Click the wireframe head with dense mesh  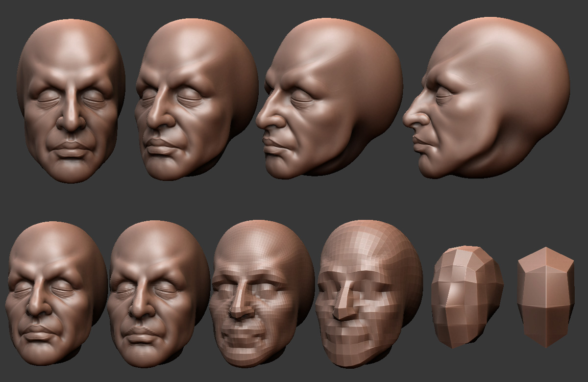pyautogui.click(x=262, y=293)
